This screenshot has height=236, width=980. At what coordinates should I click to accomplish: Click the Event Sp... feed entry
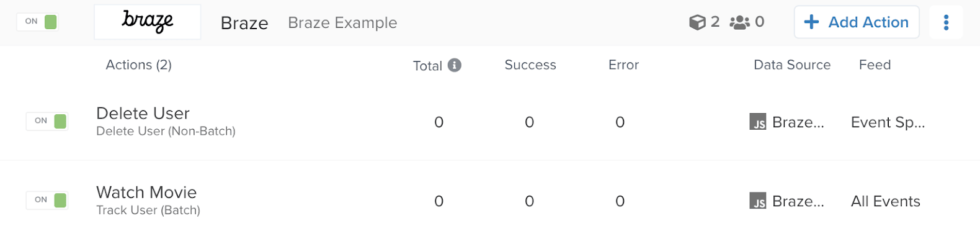coord(888,123)
